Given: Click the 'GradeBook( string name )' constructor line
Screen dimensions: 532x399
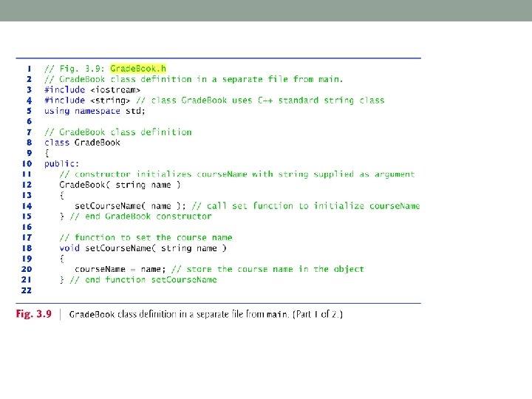Looking at the screenshot, I should click(x=120, y=185).
